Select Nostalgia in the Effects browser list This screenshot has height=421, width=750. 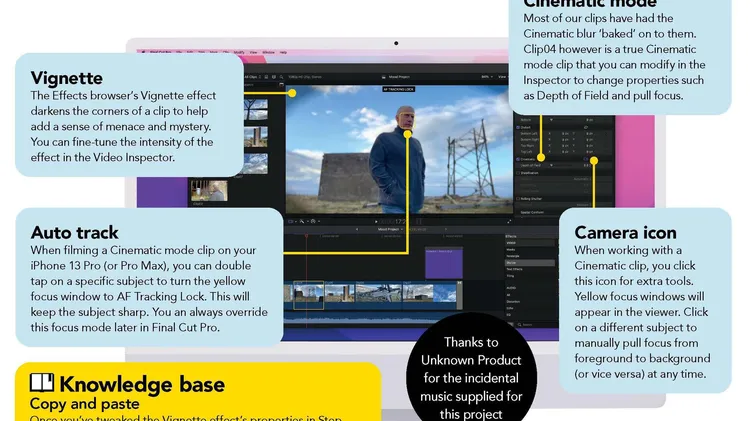pos(513,256)
